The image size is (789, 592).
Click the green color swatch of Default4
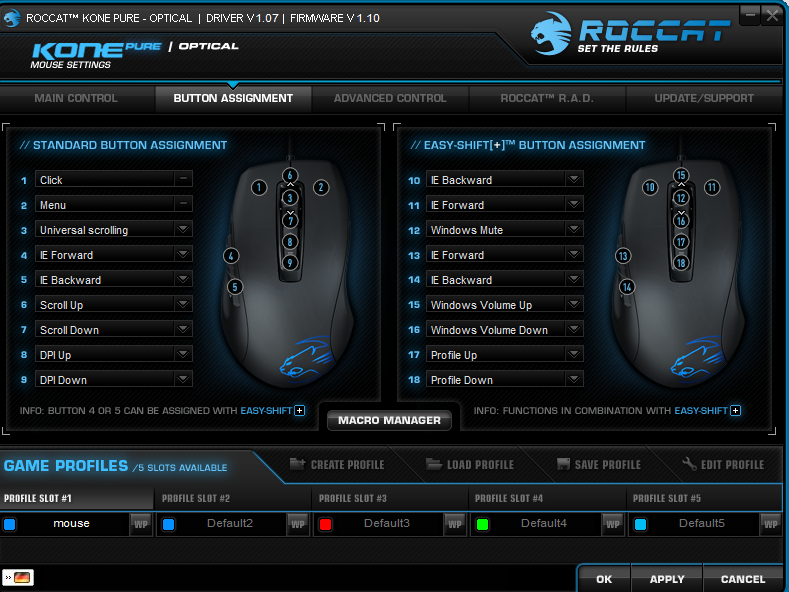point(483,525)
